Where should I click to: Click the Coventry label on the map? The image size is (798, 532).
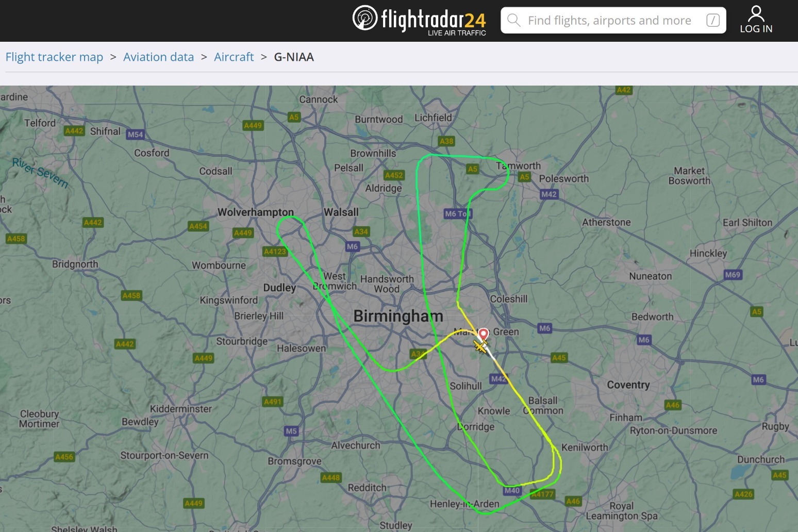click(x=628, y=385)
